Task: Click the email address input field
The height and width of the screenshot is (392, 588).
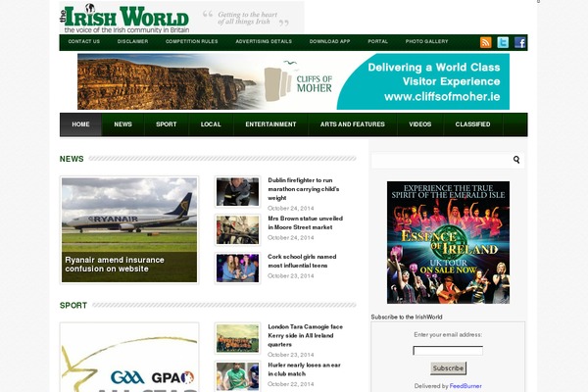Action: point(448,351)
